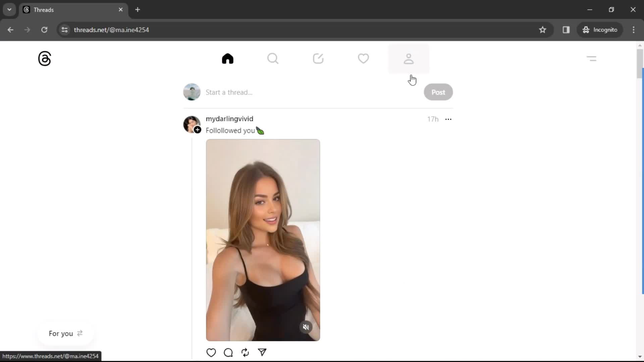The image size is (644, 362).
Task: Toggle the three-dot menu on post
Action: pyautogui.click(x=448, y=119)
